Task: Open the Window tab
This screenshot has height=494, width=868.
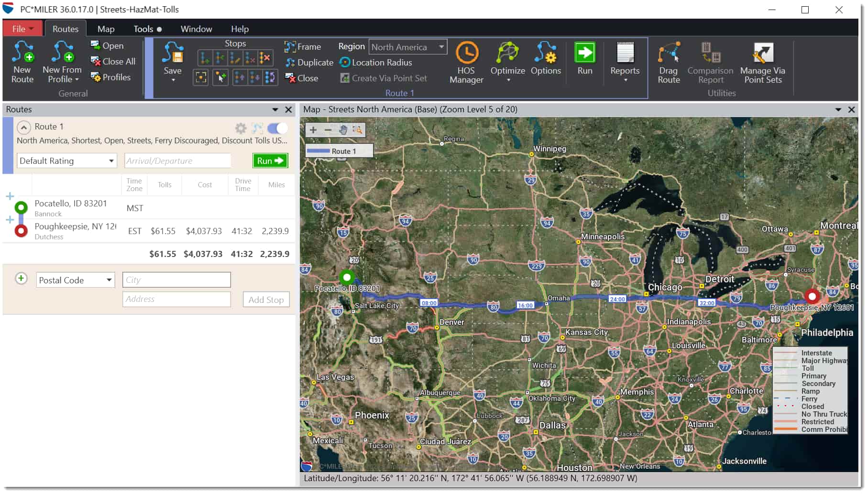Action: [197, 29]
